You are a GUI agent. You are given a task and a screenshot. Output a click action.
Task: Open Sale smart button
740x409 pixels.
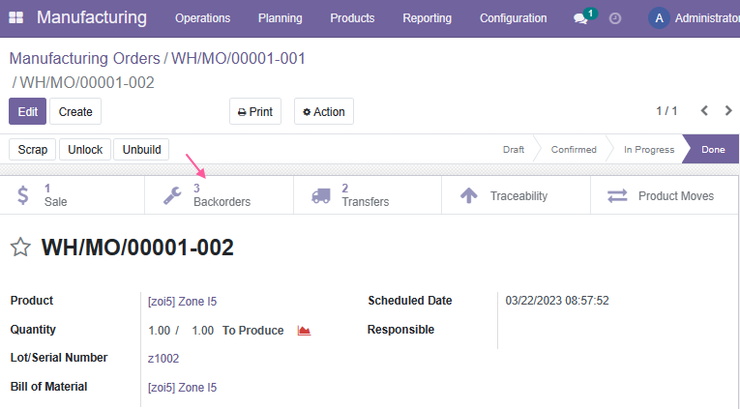(x=72, y=195)
